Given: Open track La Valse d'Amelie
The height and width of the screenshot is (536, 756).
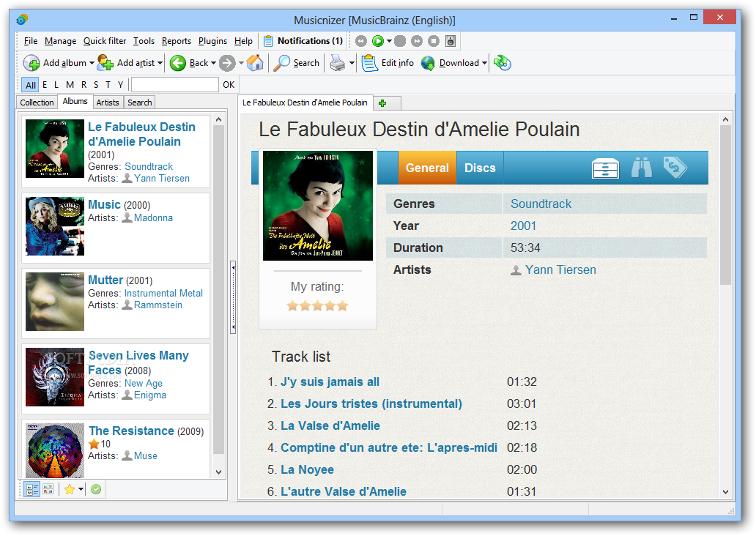Looking at the screenshot, I should (330, 425).
